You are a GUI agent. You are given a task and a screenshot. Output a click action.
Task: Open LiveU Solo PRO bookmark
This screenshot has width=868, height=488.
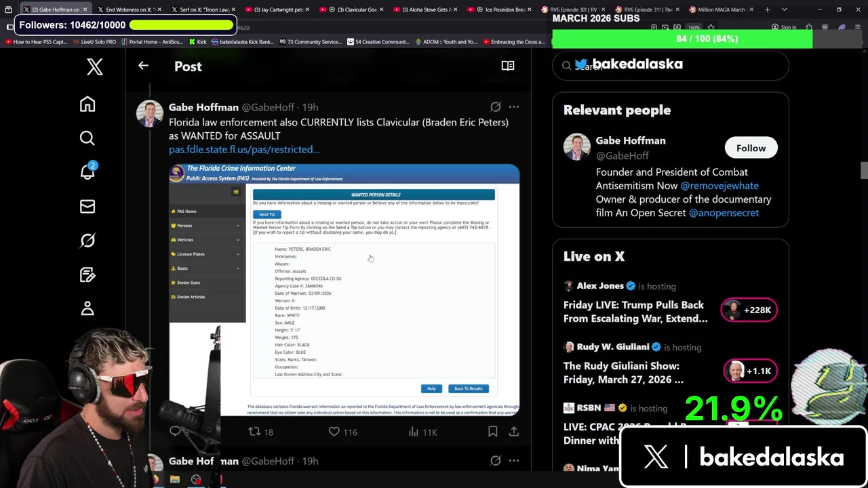coord(94,42)
